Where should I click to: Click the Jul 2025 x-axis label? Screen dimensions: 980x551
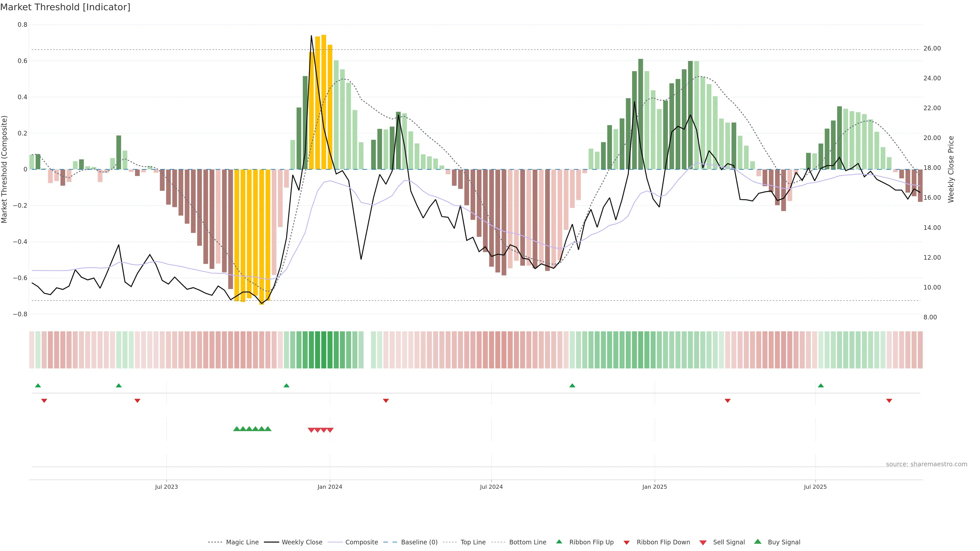tap(815, 487)
